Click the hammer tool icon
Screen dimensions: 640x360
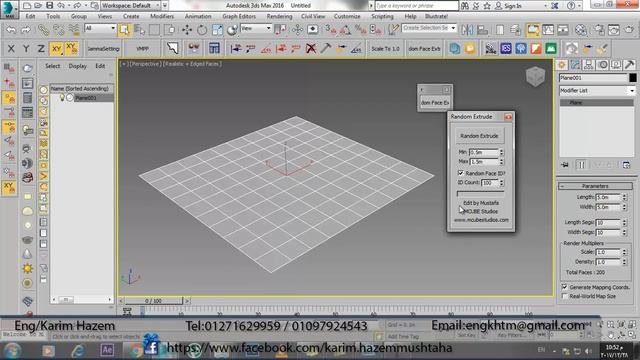pos(325,48)
